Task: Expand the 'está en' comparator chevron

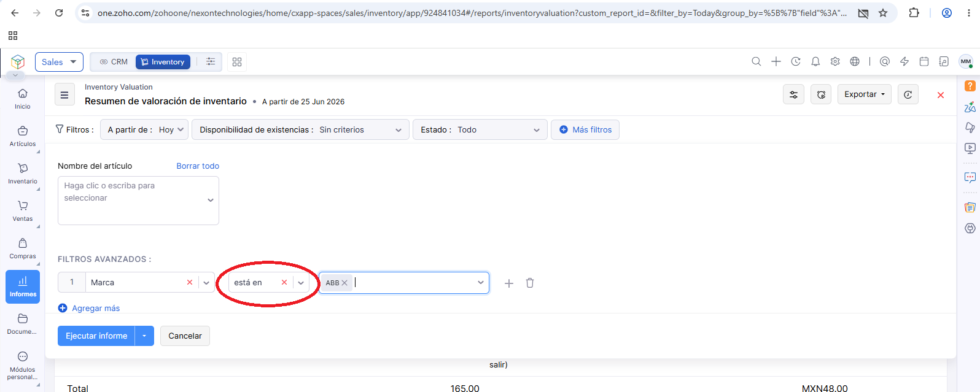Action: [301, 283]
